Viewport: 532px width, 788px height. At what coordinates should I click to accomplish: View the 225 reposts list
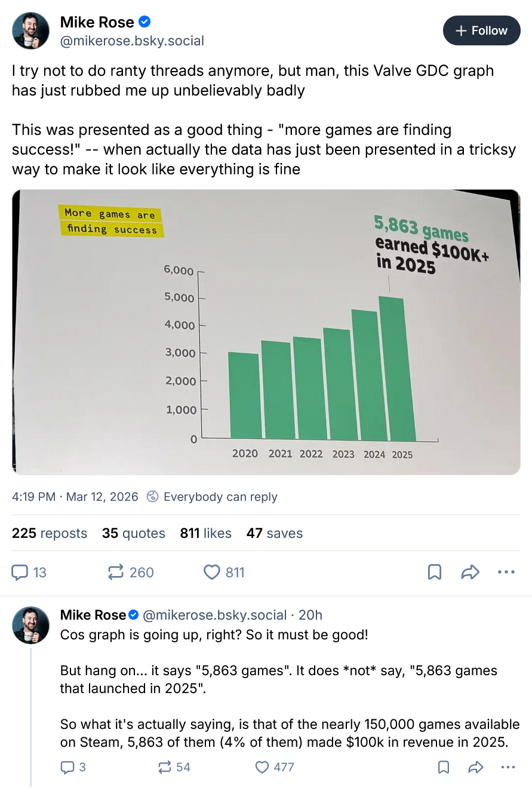pos(50,533)
